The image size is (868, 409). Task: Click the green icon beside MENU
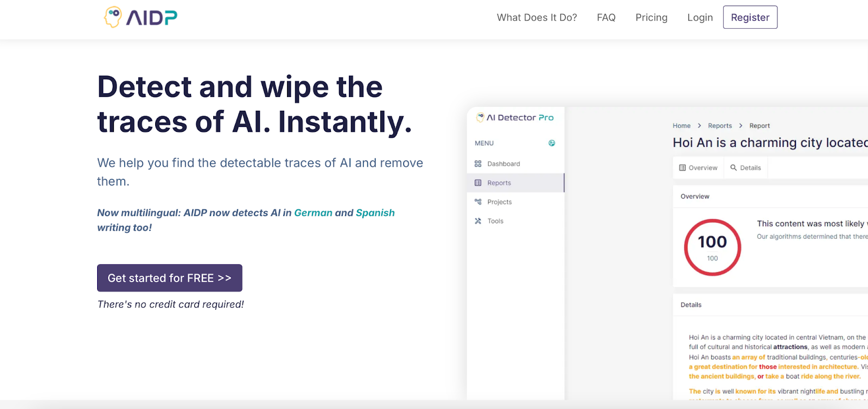pos(552,143)
